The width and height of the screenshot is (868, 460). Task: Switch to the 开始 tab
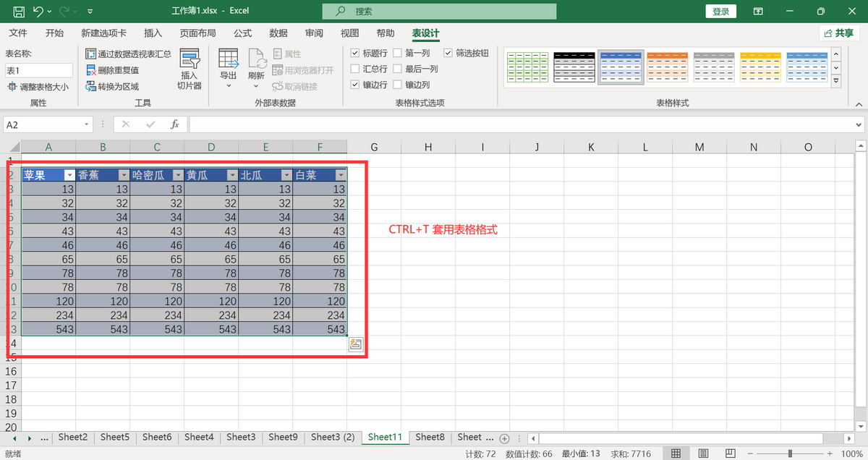click(54, 33)
